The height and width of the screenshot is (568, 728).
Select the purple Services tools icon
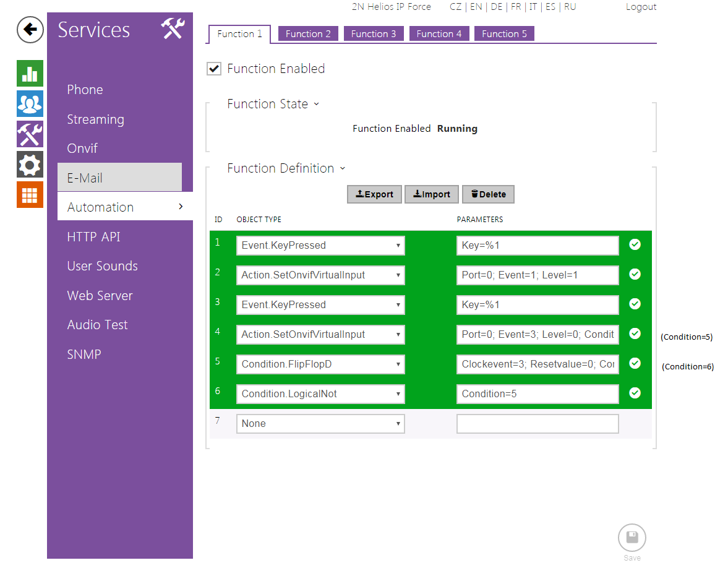click(30, 134)
